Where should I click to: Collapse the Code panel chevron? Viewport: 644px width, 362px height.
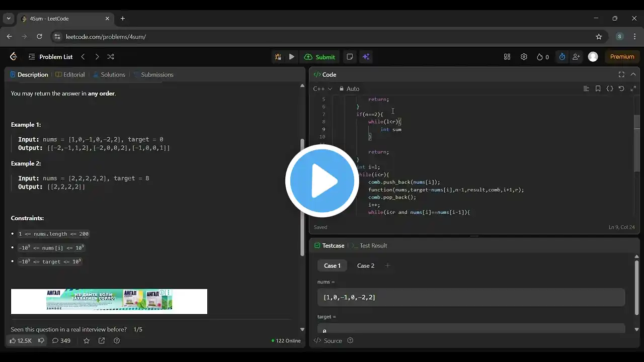(633, 74)
